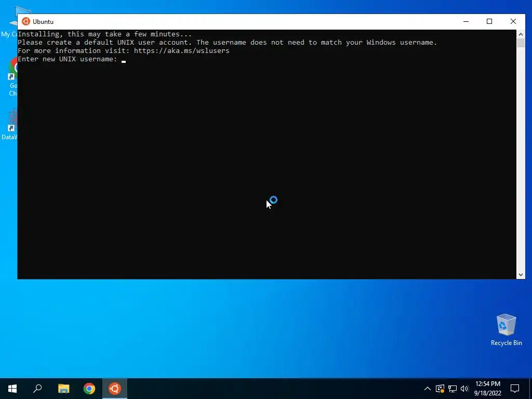Click the terminal scrollbar down arrow
Screen dimensions: 532x399
[x=521, y=275]
